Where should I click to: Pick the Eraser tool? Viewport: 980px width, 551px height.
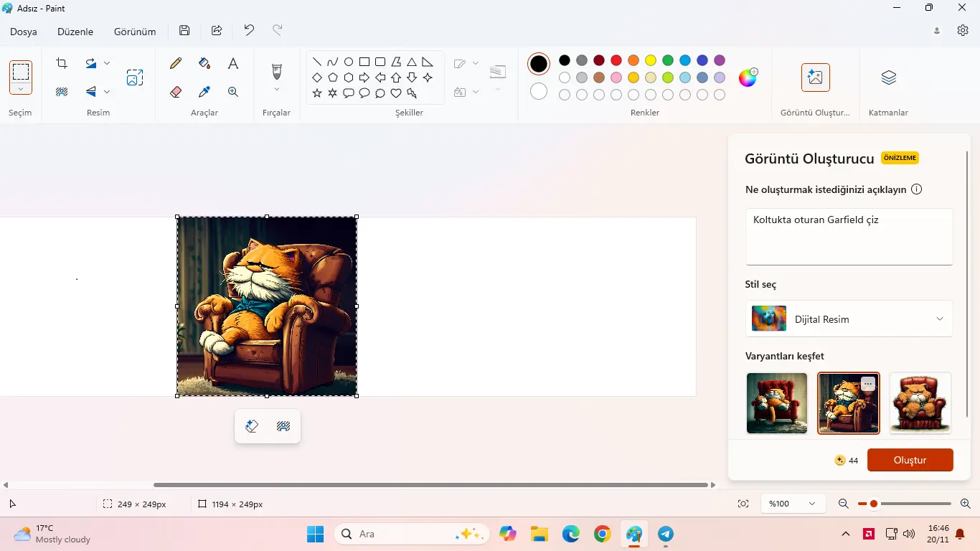click(x=176, y=92)
